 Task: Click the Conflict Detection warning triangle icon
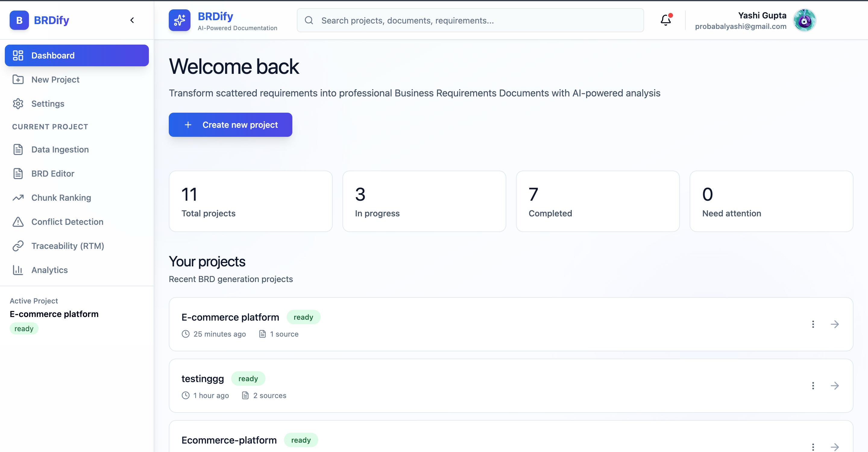pos(18,221)
